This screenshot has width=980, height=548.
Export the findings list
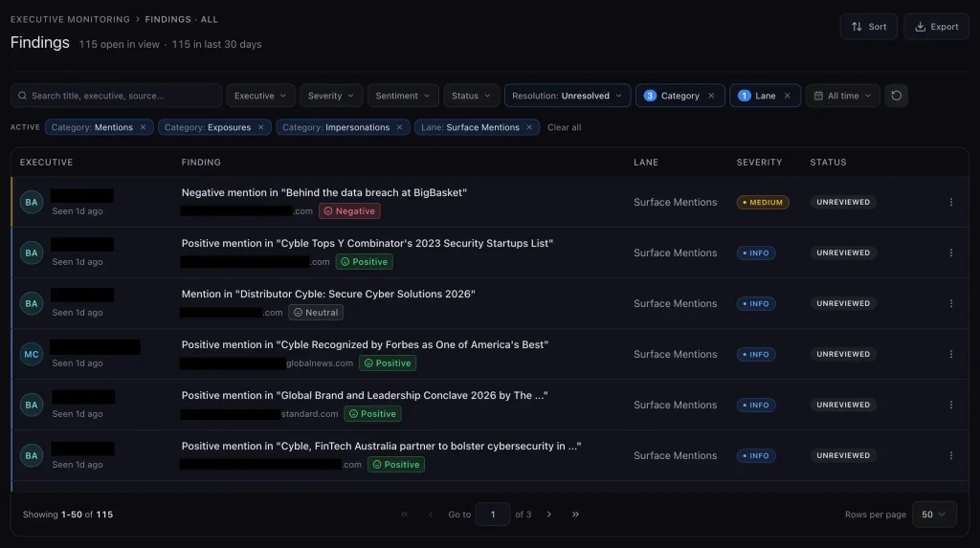click(936, 27)
